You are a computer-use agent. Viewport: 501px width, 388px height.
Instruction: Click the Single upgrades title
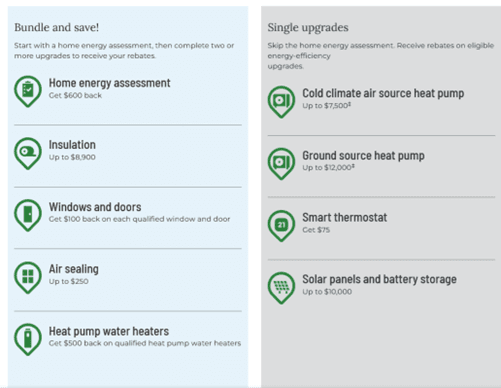(x=308, y=28)
